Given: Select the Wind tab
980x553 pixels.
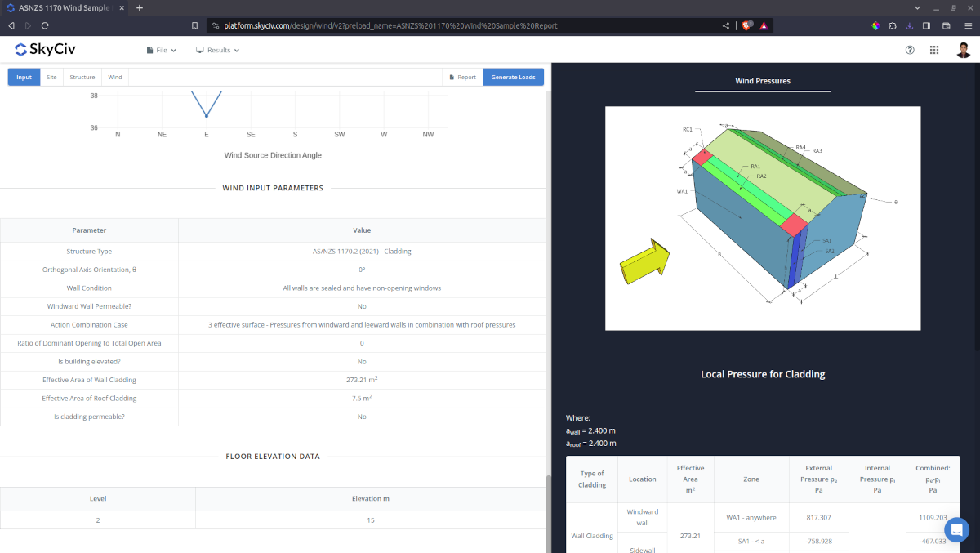Looking at the screenshot, I should 115,78.
